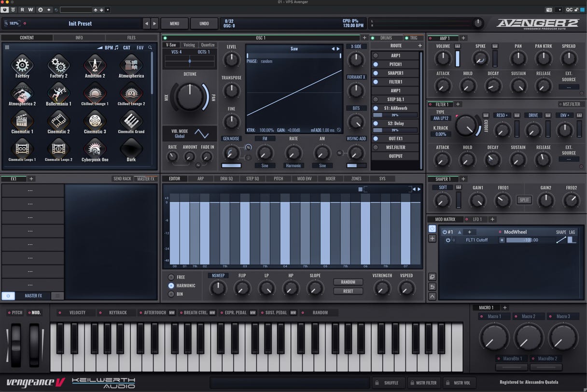The width and height of the screenshot is (587, 392).
Task: Disable PITCH1 in the route list
Action: (x=376, y=64)
